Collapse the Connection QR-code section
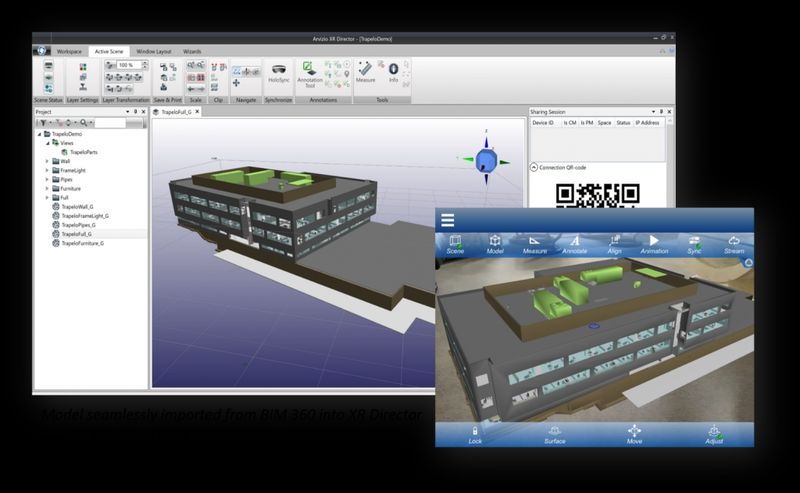Viewport: 800px width, 493px height. (x=533, y=168)
